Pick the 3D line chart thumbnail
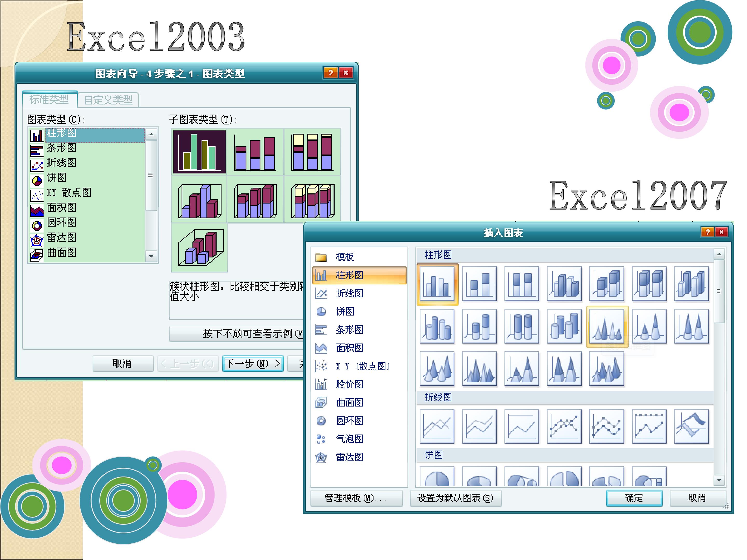 tap(691, 426)
